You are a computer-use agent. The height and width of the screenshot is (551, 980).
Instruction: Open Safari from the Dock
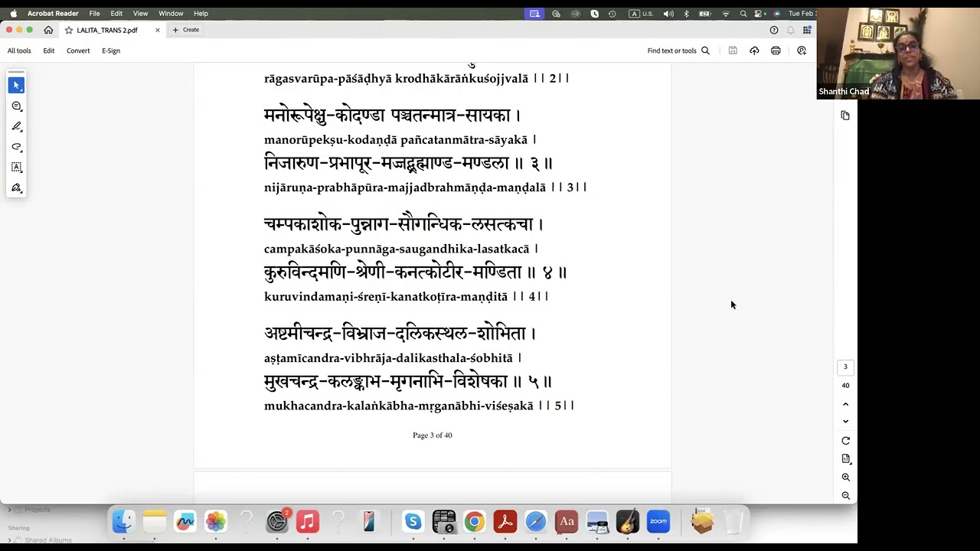click(x=535, y=521)
